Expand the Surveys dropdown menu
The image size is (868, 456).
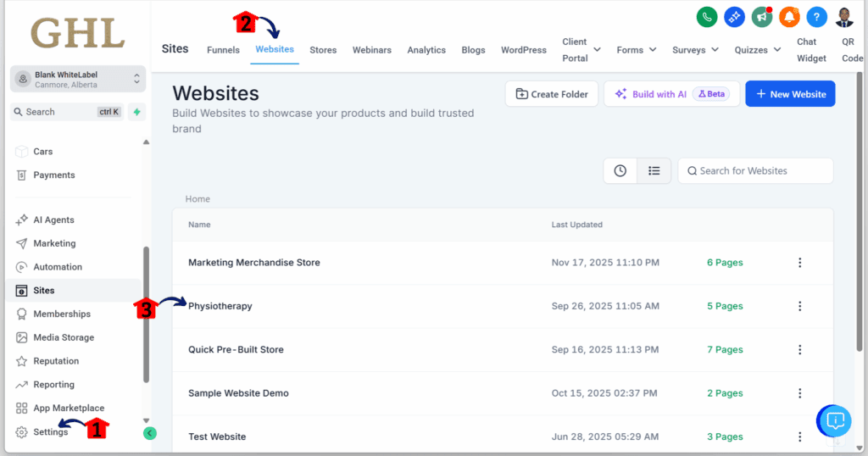pyautogui.click(x=696, y=50)
